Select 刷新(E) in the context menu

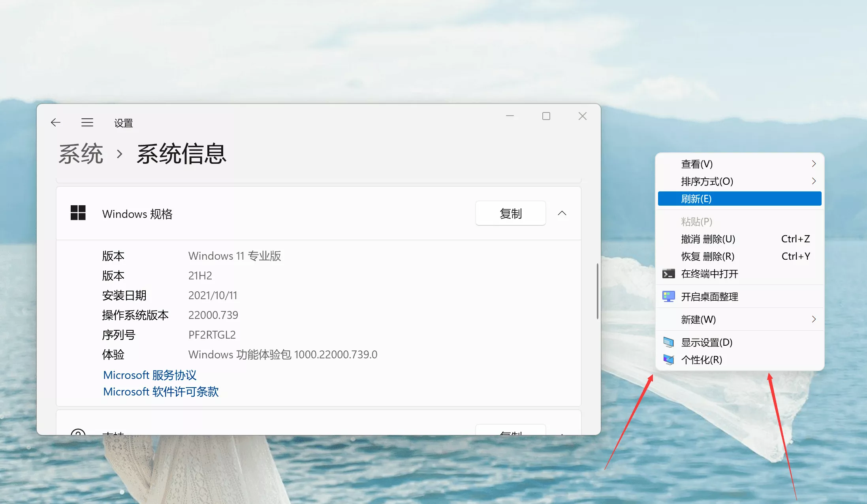pyautogui.click(x=739, y=199)
